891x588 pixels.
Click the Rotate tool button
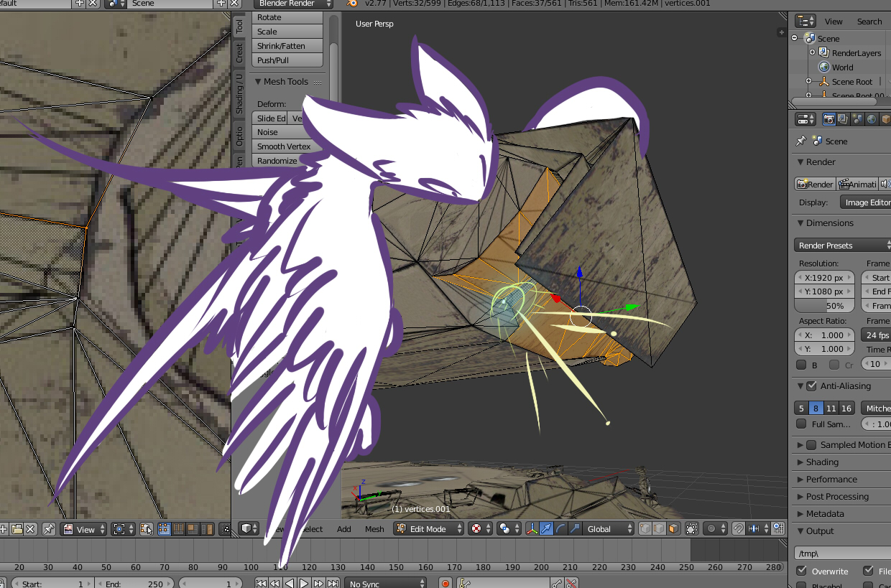[287, 17]
